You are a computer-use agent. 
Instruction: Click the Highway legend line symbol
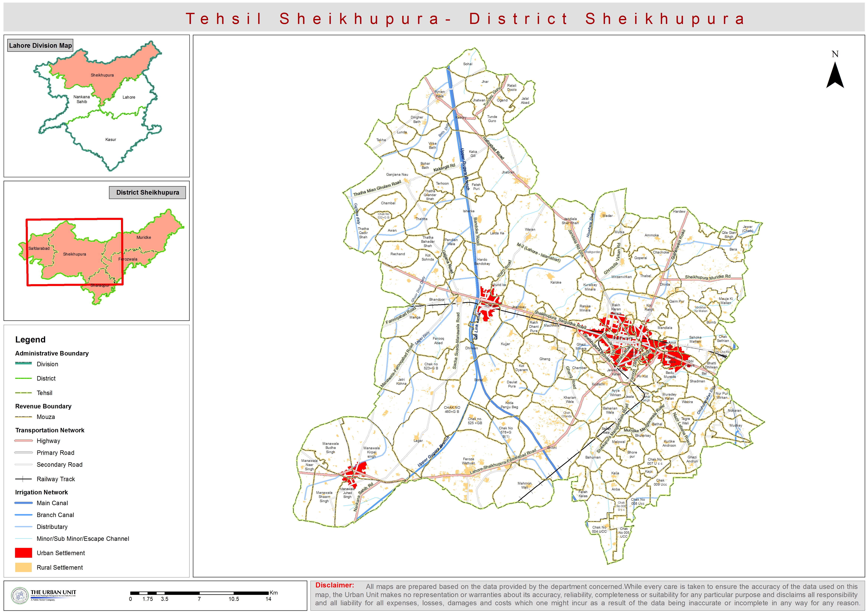pyautogui.click(x=23, y=441)
